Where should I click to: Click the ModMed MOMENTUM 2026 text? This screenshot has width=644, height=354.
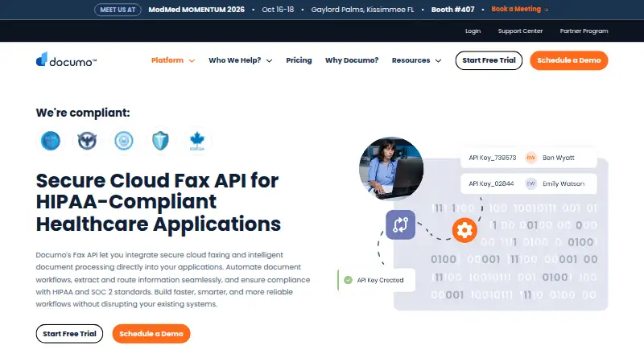196,10
